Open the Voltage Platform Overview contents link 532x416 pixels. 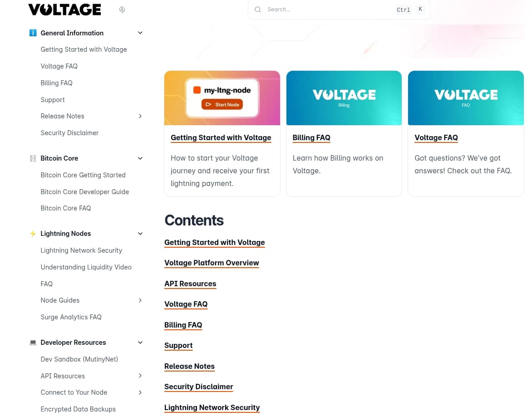[x=212, y=263]
